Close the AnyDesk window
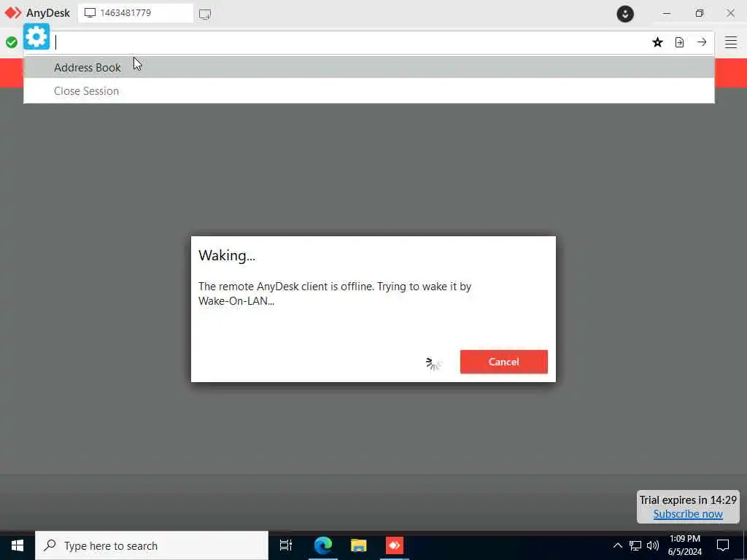747x560 pixels. 731,13
